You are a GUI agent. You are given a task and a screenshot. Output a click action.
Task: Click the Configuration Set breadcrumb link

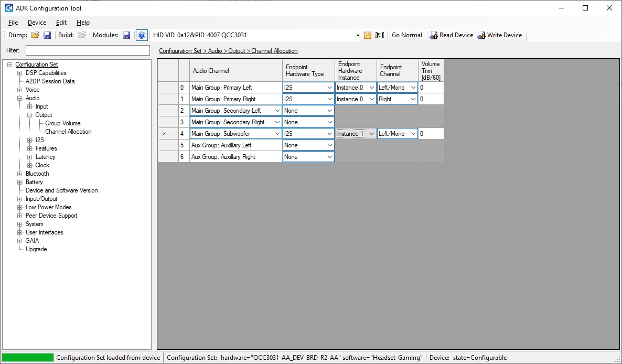tap(180, 51)
